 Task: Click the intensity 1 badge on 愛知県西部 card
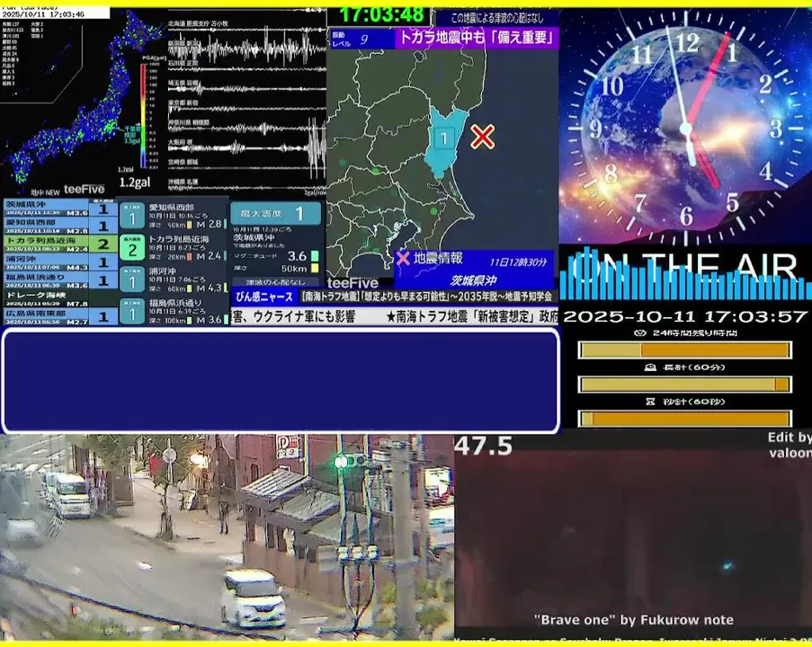132,216
